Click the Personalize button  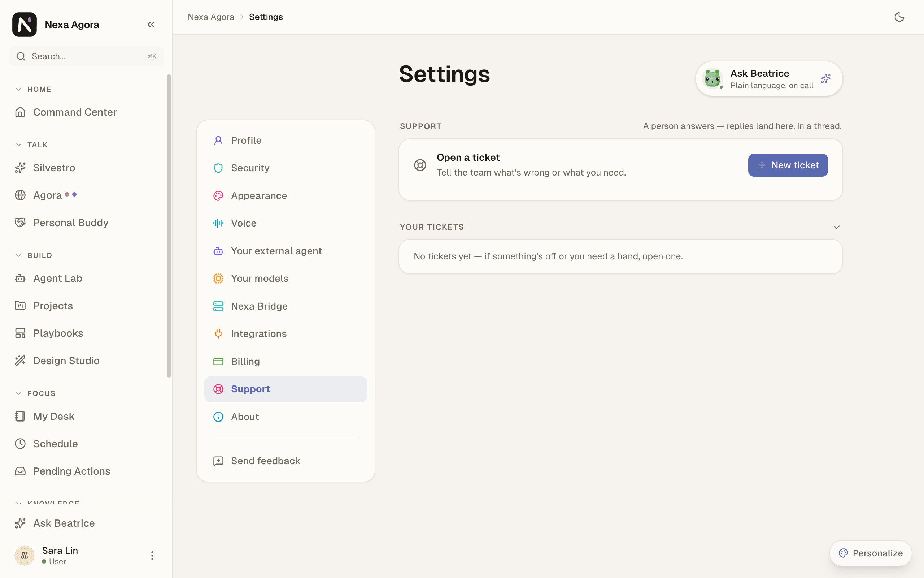click(x=871, y=553)
